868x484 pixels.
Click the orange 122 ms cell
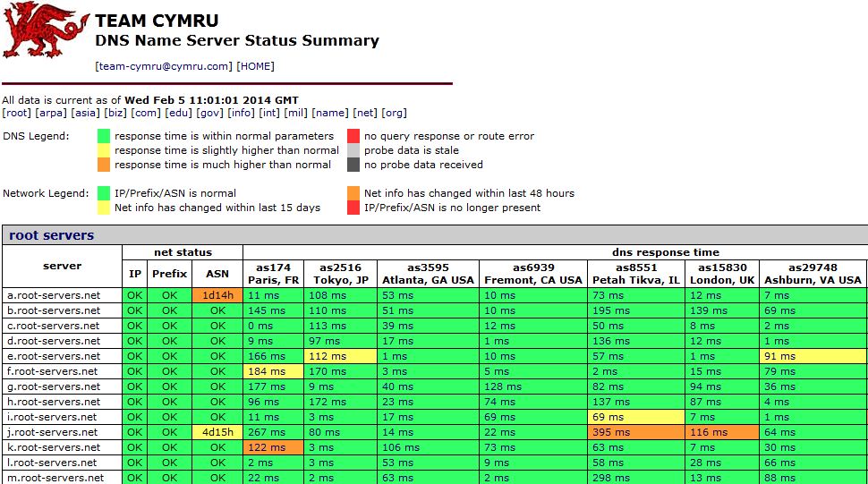click(x=274, y=447)
